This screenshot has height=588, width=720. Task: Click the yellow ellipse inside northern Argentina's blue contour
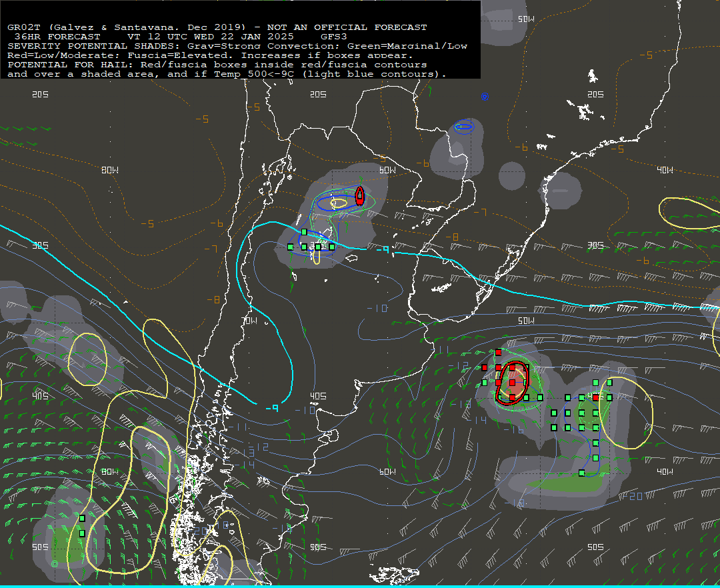pos(339,204)
